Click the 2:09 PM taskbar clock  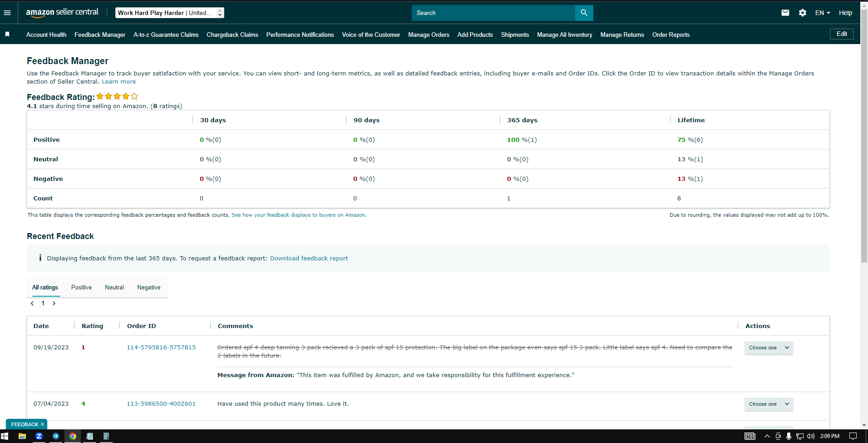[829, 436]
